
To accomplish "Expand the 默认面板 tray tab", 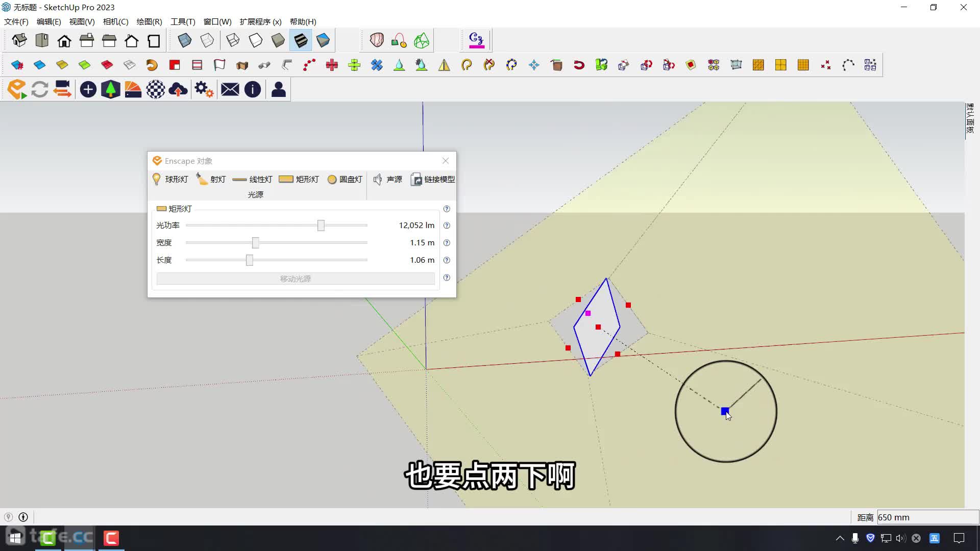I will 970,118.
